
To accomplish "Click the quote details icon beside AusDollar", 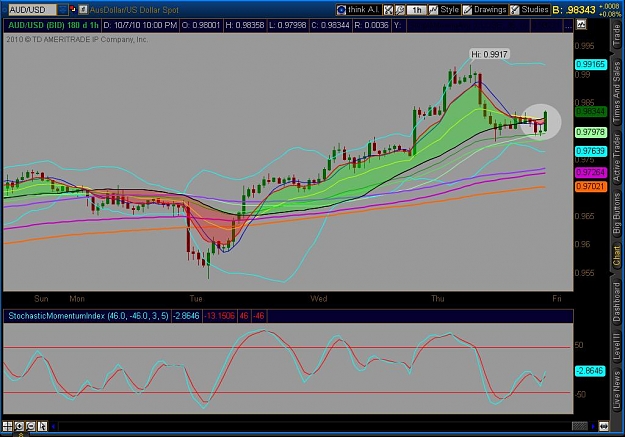I will [x=83, y=9].
